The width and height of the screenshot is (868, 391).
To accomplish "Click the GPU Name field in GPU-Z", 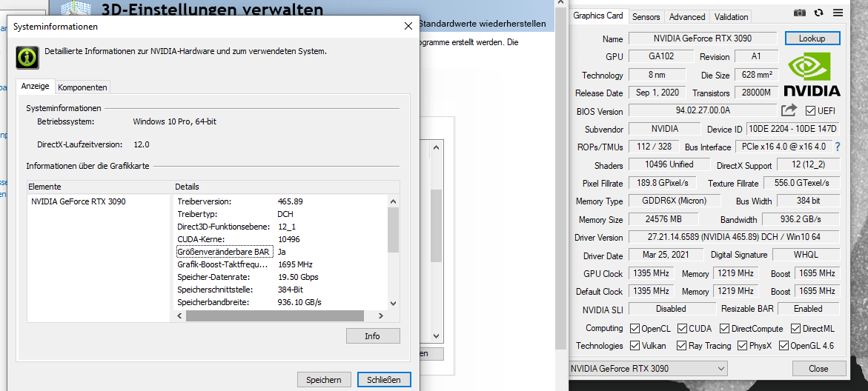I will 703,39.
